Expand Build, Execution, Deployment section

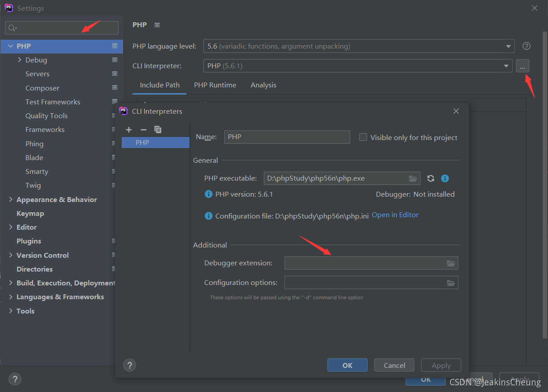[x=10, y=283]
